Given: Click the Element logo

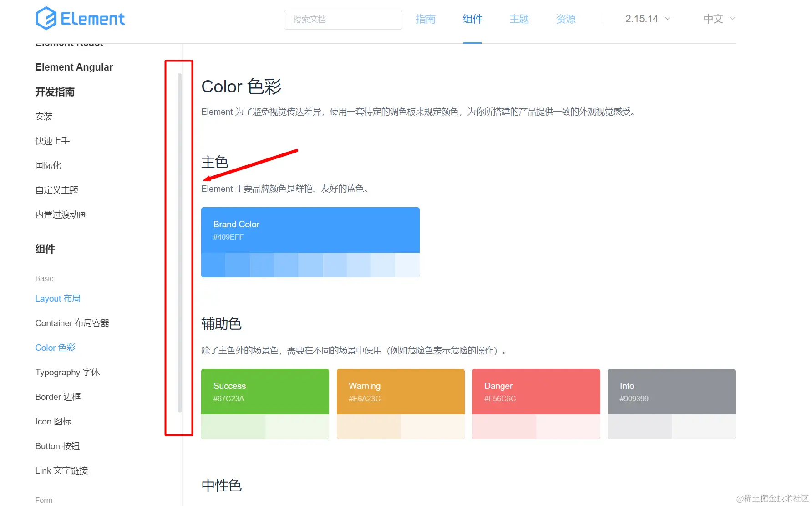Looking at the screenshot, I should pyautogui.click(x=80, y=18).
